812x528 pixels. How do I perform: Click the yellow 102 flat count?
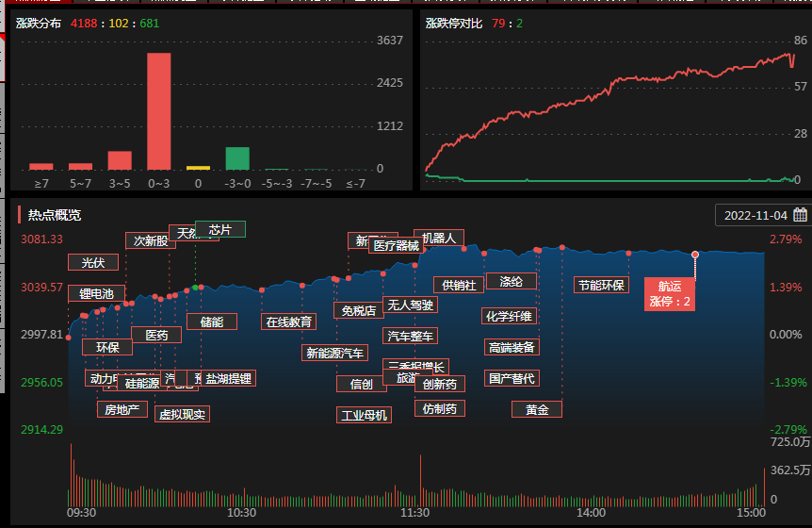119,24
